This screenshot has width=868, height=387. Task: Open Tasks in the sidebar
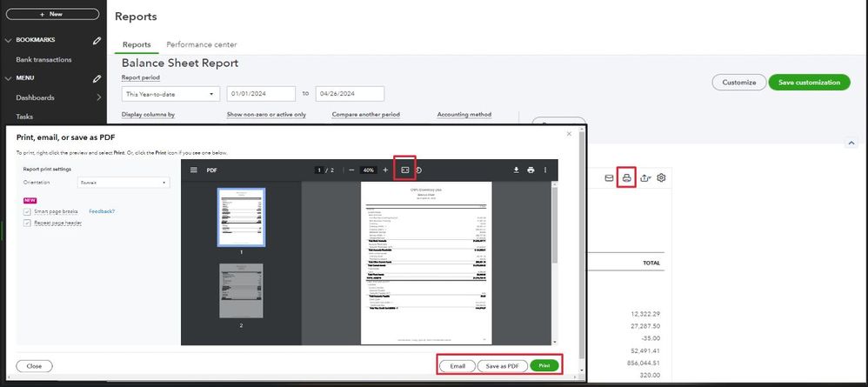coord(24,117)
